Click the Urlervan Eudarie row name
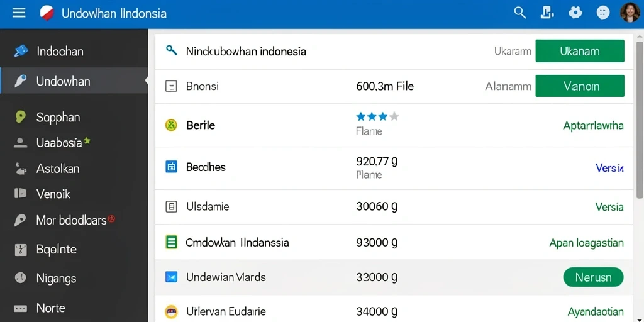Viewport: 644px width, 322px height. click(226, 312)
